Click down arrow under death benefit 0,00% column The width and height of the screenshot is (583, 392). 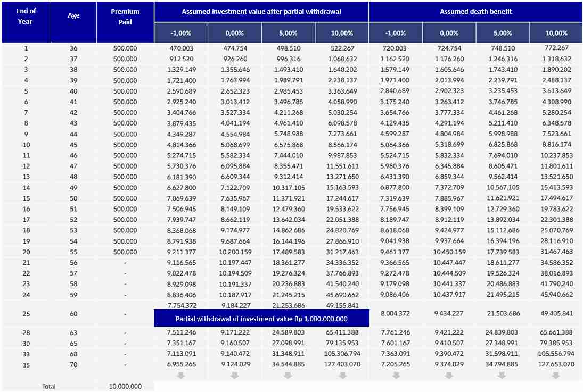tap(449, 375)
